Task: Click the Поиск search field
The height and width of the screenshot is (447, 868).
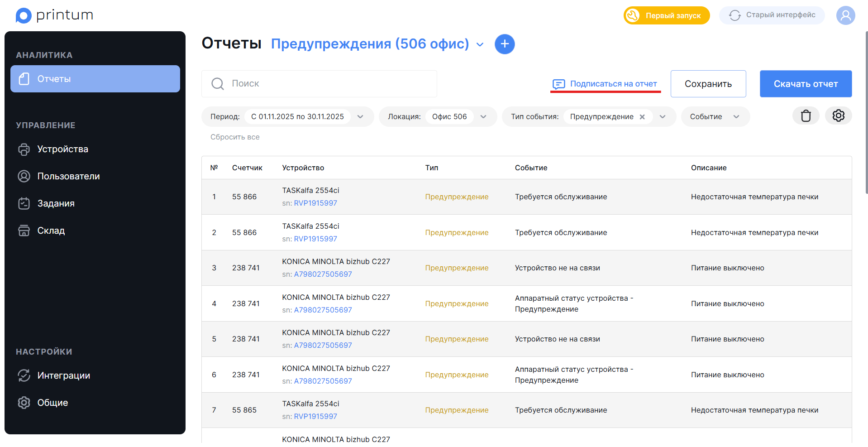Action: [319, 84]
